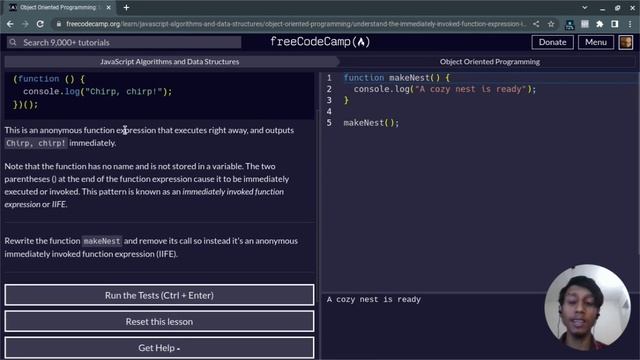This screenshot has height=360, width=640.
Task: Go back with the browser back arrow
Action: 10,24
